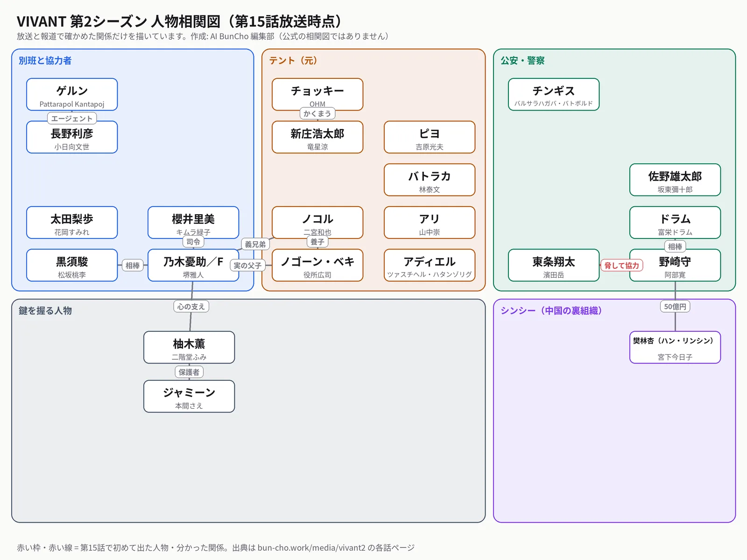Select the 野崎守 character card

675,265
